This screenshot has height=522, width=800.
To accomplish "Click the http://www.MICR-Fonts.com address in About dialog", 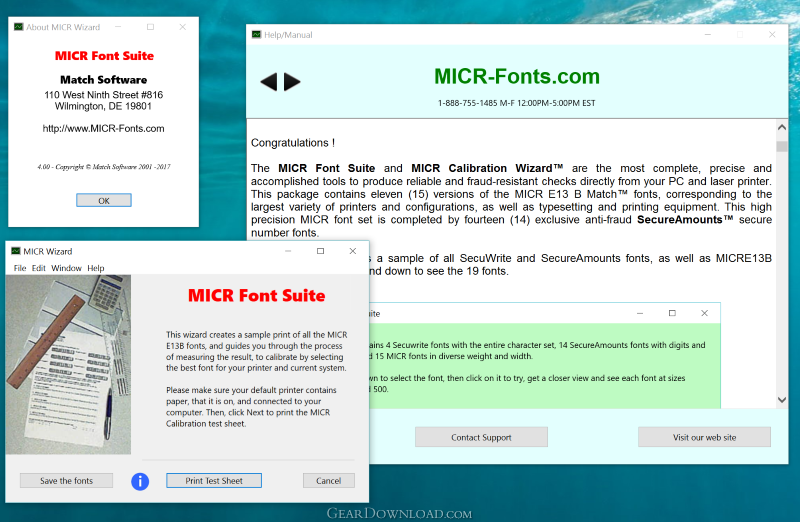I will point(104,129).
